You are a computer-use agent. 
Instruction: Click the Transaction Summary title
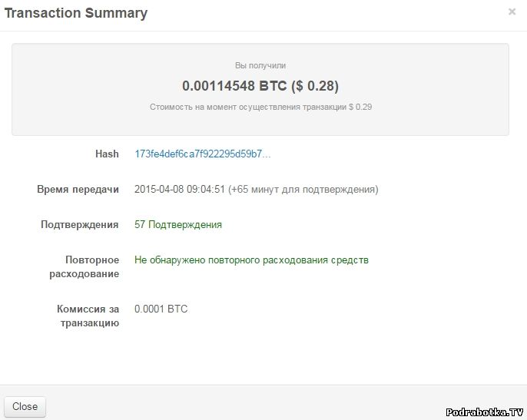pyautogui.click(x=76, y=13)
